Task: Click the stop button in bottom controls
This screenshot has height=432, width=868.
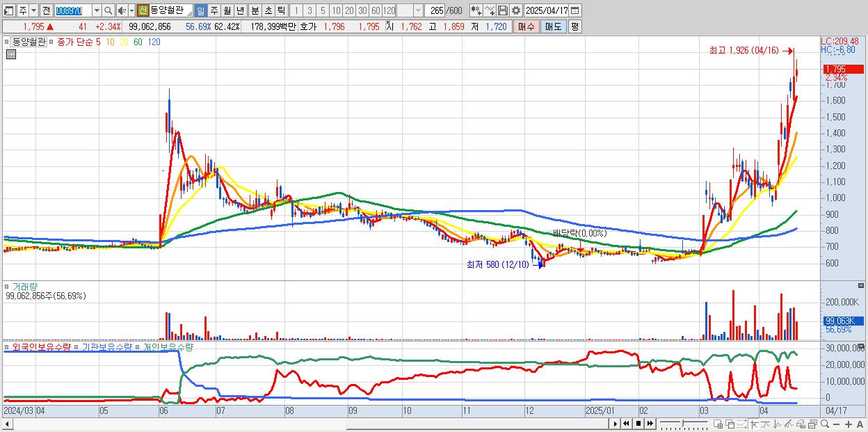Action: click(638, 424)
